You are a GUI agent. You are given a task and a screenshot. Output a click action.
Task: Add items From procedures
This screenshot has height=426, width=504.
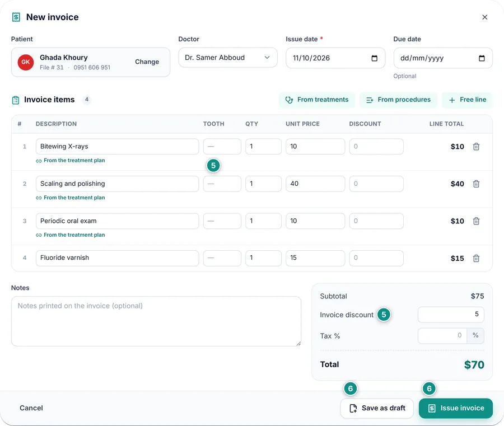click(x=399, y=100)
